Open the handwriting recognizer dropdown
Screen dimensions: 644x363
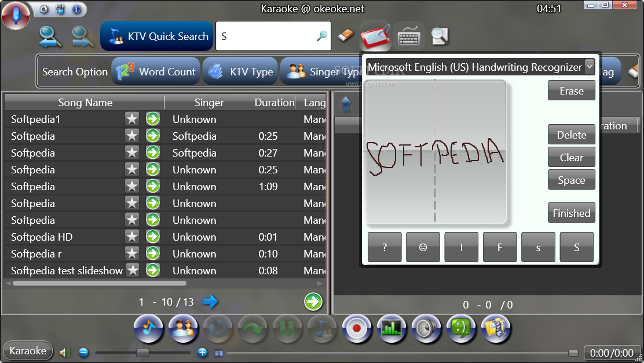coord(590,67)
